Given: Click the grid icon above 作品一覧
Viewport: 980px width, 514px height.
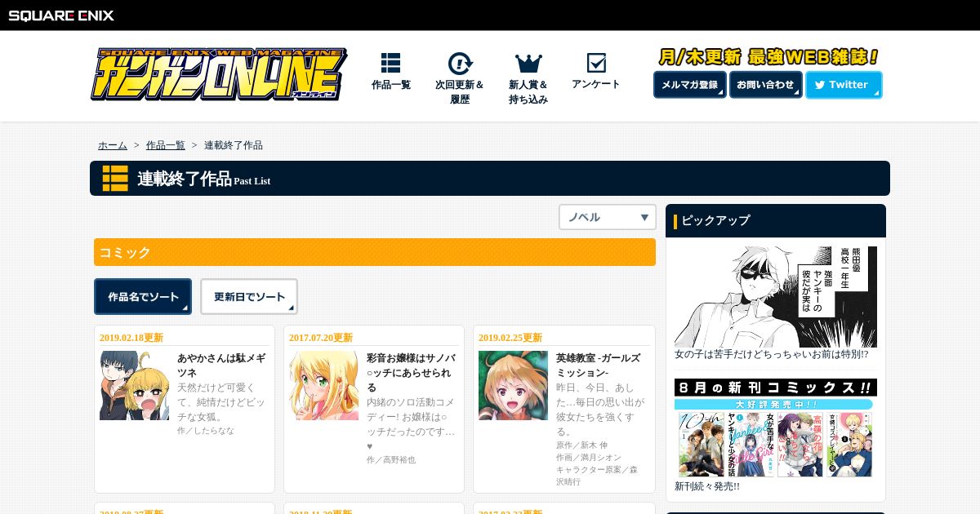Looking at the screenshot, I should [x=390, y=63].
